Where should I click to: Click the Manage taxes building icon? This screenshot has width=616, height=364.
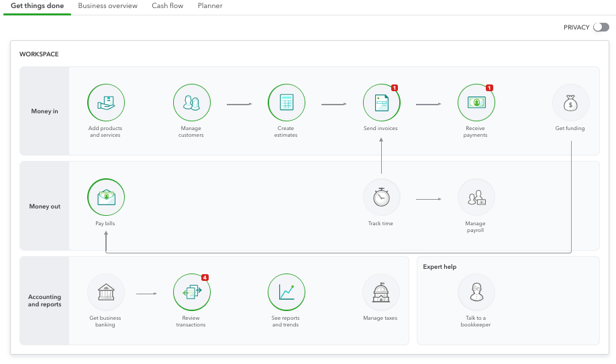(x=381, y=292)
